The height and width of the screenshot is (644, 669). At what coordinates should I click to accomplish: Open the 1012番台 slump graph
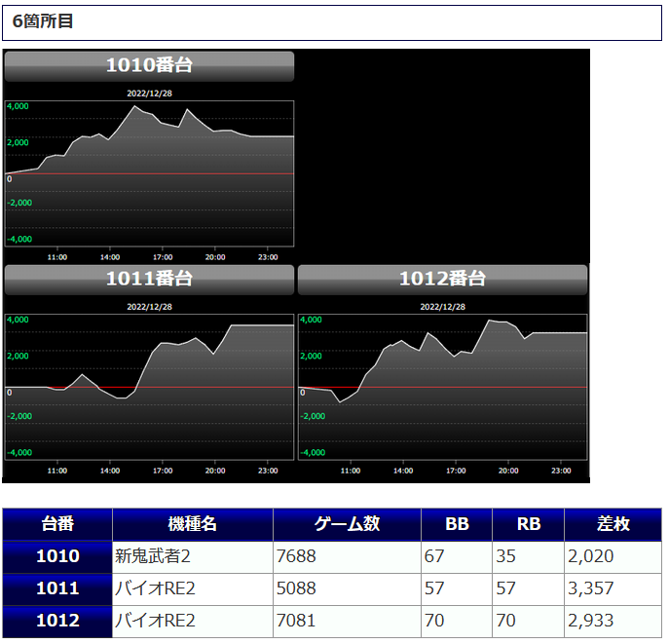pos(442,387)
